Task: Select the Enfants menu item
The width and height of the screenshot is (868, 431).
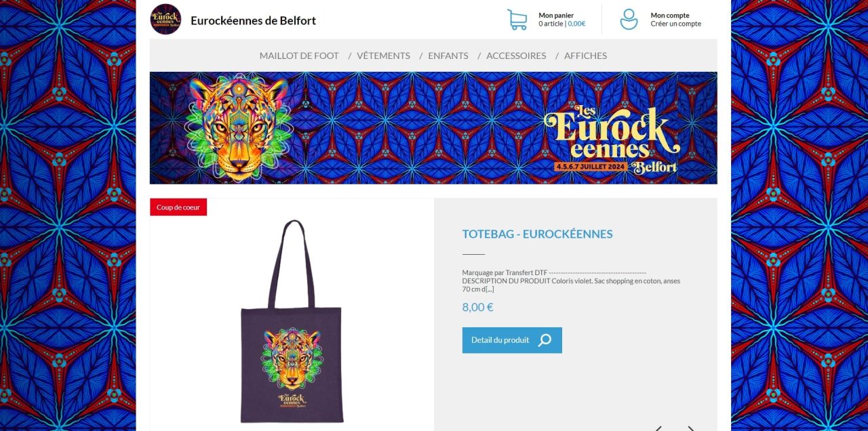Action: [x=448, y=56]
